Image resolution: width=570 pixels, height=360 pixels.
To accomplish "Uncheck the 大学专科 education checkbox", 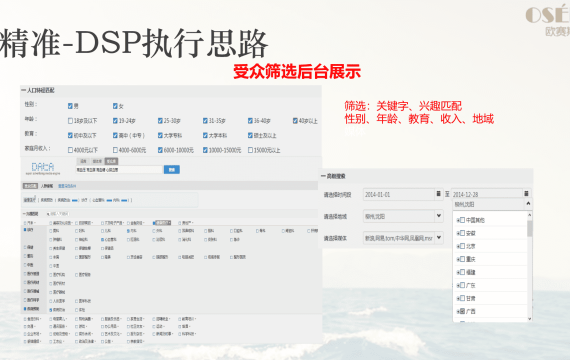I will (160, 135).
